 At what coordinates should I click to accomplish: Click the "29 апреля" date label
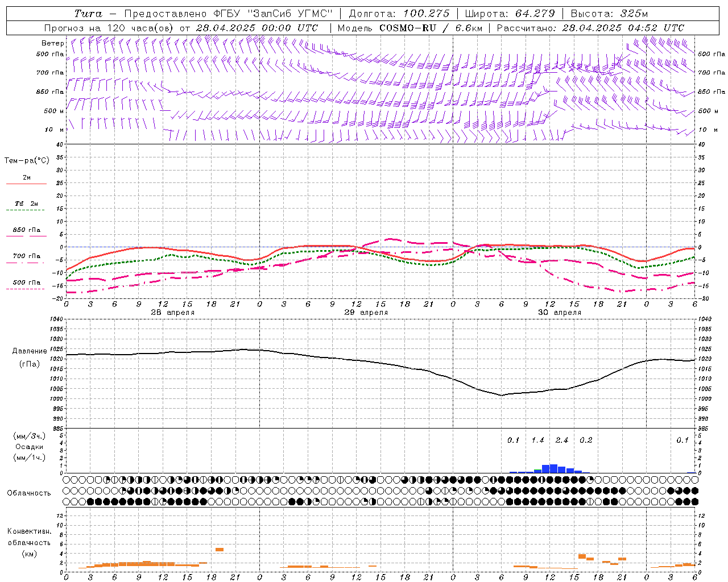pos(366,312)
